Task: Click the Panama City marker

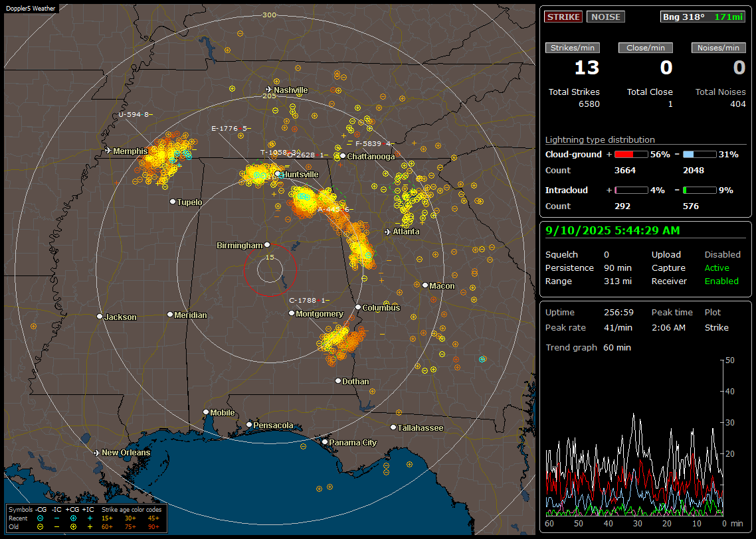Action: pos(325,441)
